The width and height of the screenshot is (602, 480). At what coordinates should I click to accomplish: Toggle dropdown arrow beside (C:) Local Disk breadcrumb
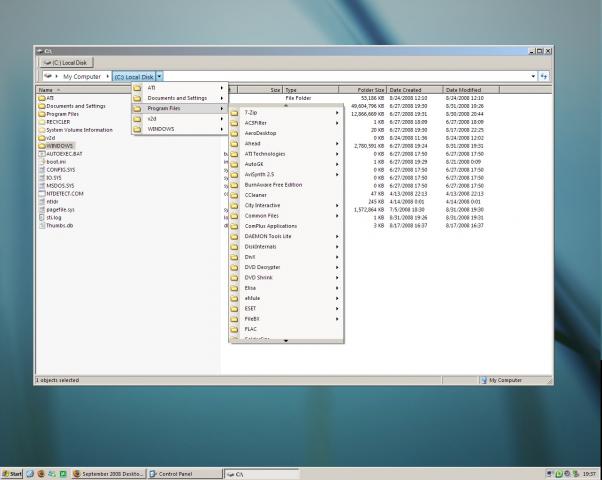(159, 76)
